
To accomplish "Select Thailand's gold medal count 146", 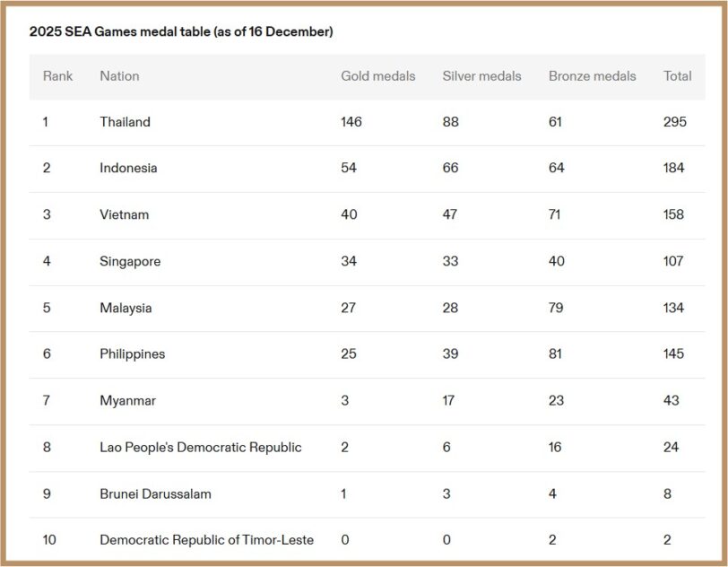I will [351, 122].
